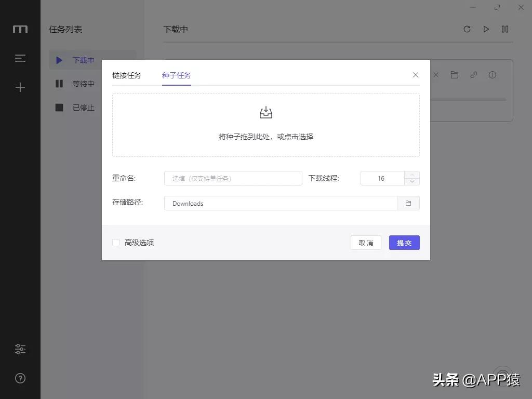View task info via the circled-i icon
This screenshot has width=532, height=399.
[x=492, y=75]
